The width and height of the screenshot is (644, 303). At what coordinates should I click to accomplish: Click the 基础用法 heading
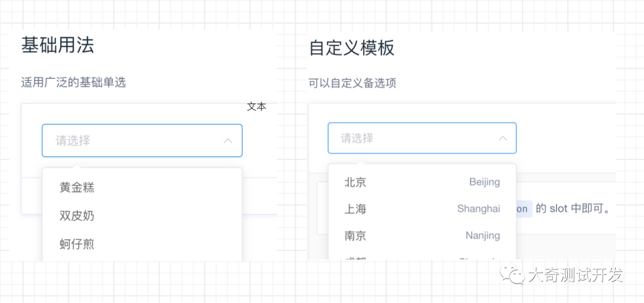[x=57, y=45]
